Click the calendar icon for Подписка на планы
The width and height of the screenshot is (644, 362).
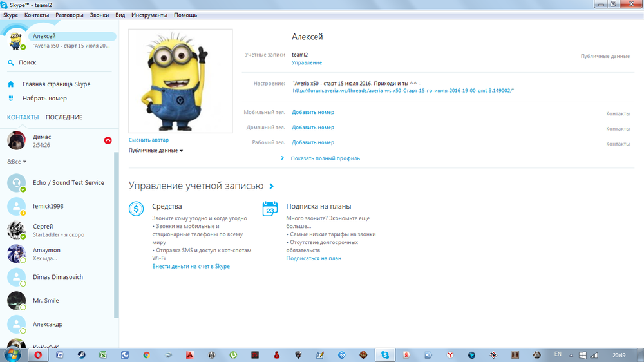(x=270, y=209)
